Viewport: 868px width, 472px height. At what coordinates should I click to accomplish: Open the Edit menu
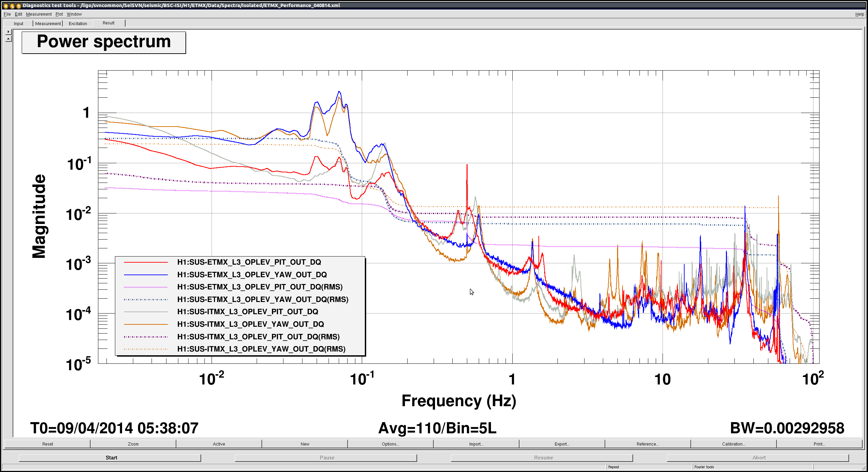(18, 14)
